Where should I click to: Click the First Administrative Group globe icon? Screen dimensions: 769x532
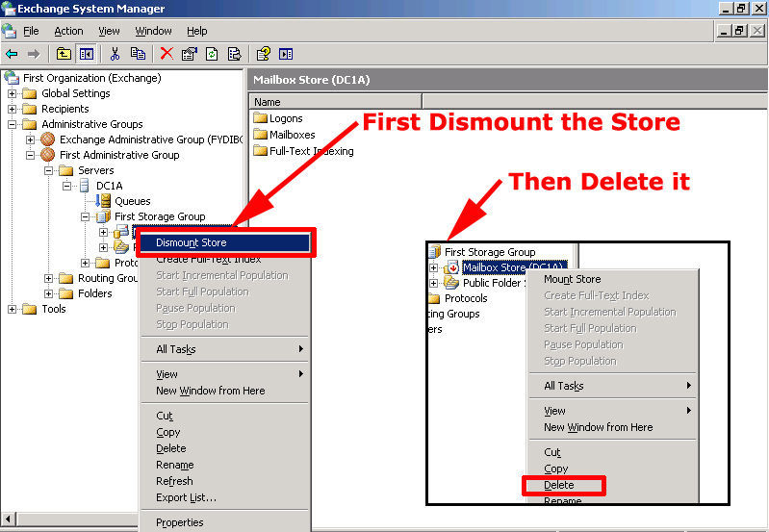(x=47, y=155)
